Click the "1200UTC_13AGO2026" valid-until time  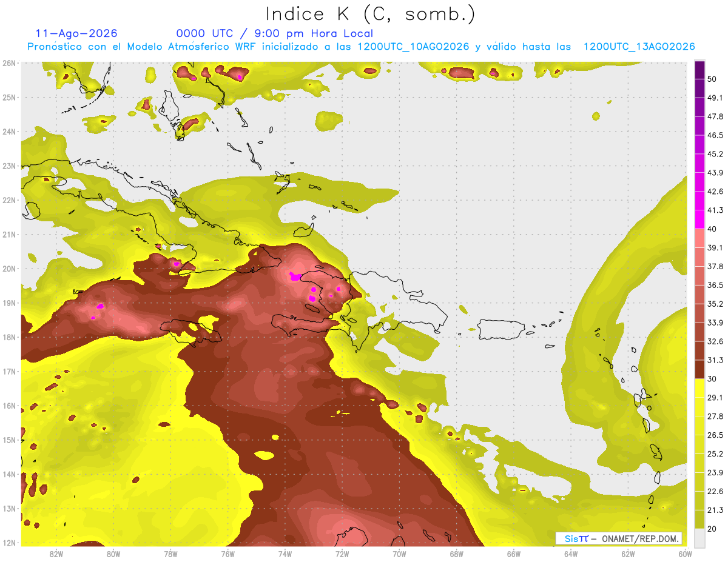[639, 47]
